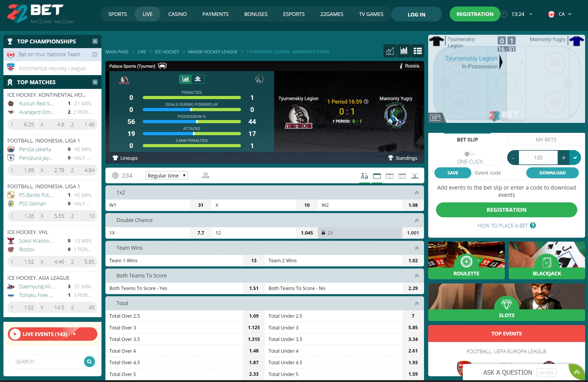Click the LOG IN button
588x382 pixels.
pos(416,14)
